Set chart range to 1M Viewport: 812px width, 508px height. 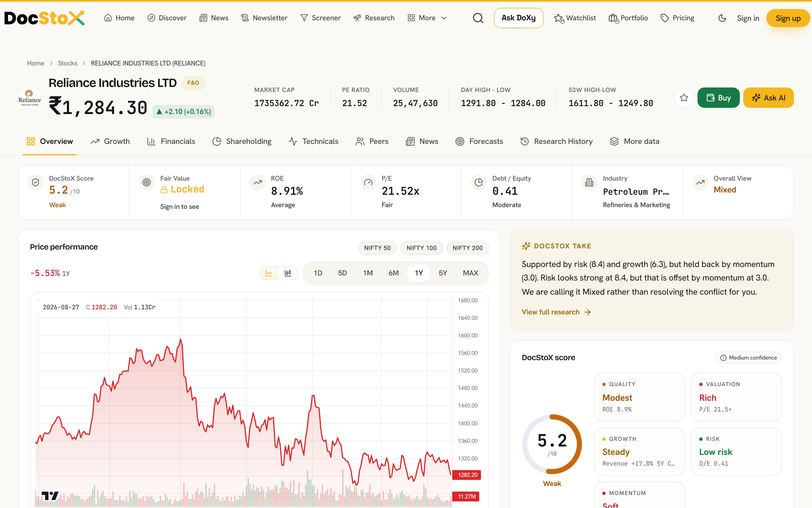(x=368, y=273)
